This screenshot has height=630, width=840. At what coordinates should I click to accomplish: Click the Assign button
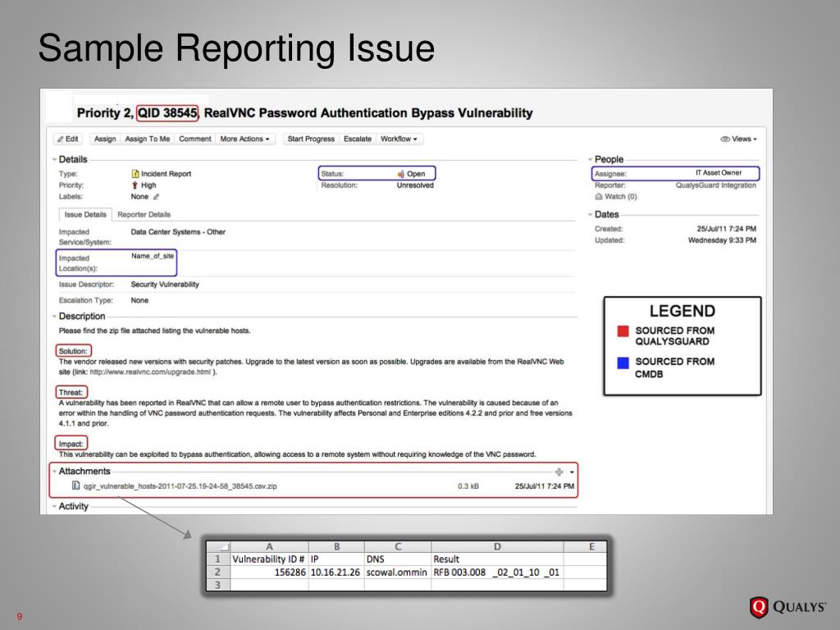[x=105, y=139]
